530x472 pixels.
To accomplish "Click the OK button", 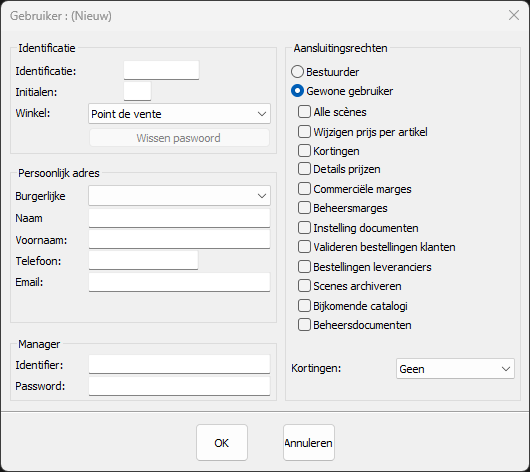I will pos(222,443).
